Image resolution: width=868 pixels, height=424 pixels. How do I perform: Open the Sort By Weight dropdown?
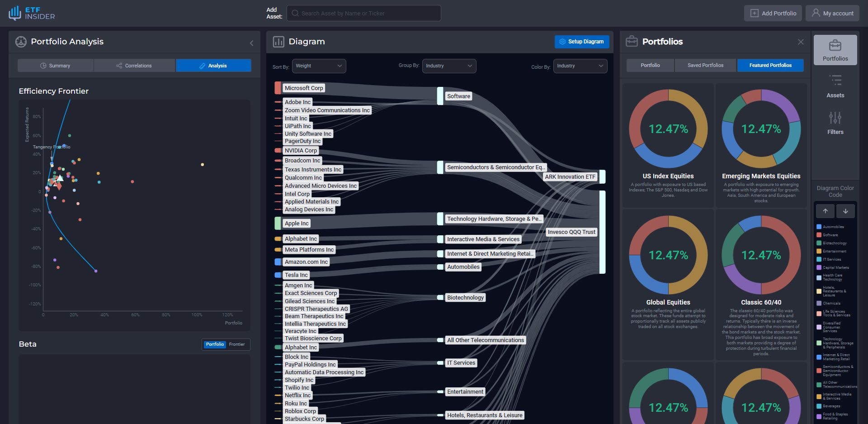[x=319, y=66]
